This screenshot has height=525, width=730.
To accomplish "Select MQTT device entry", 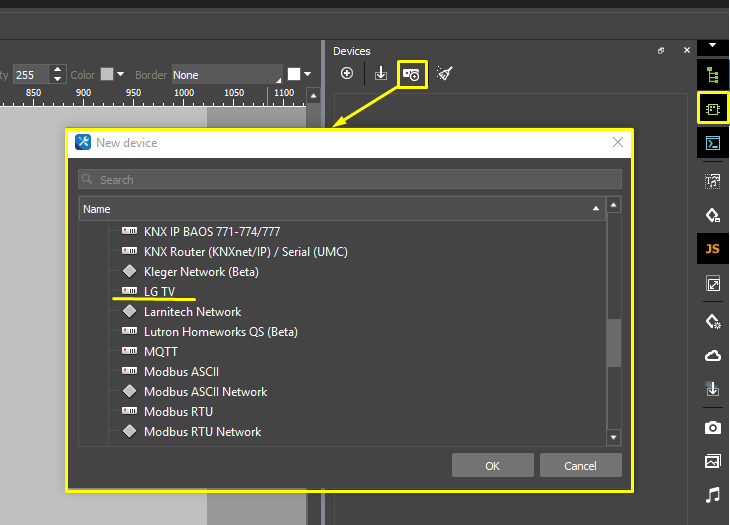I will [160, 351].
